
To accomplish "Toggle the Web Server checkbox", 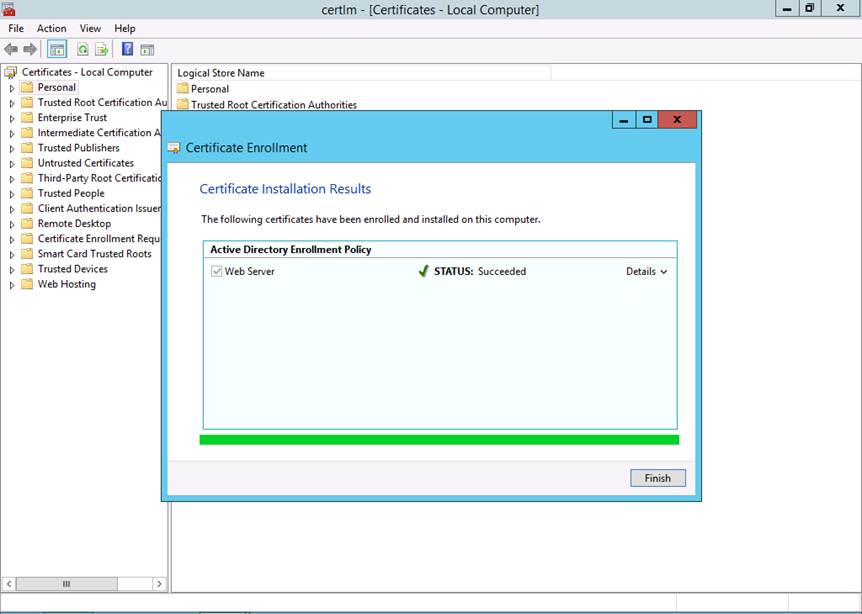I will (x=217, y=271).
